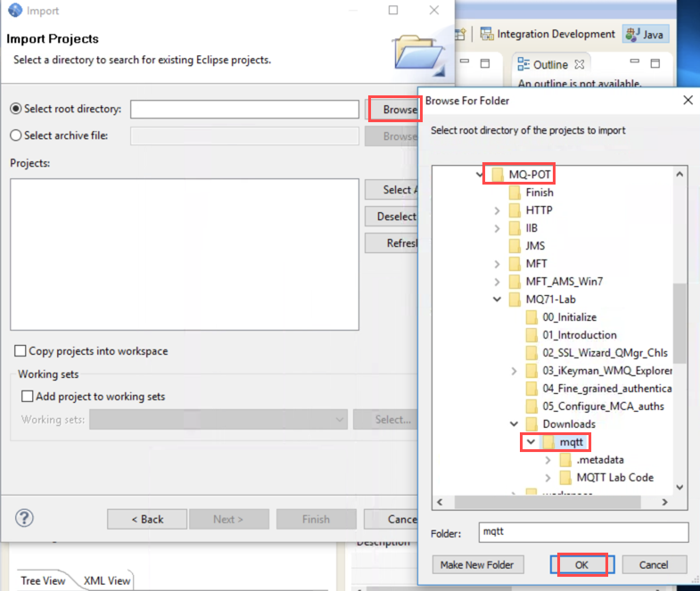Viewport: 700px width, 591px height.
Task: Click the folder tree scroll up arrow
Action: (x=679, y=174)
